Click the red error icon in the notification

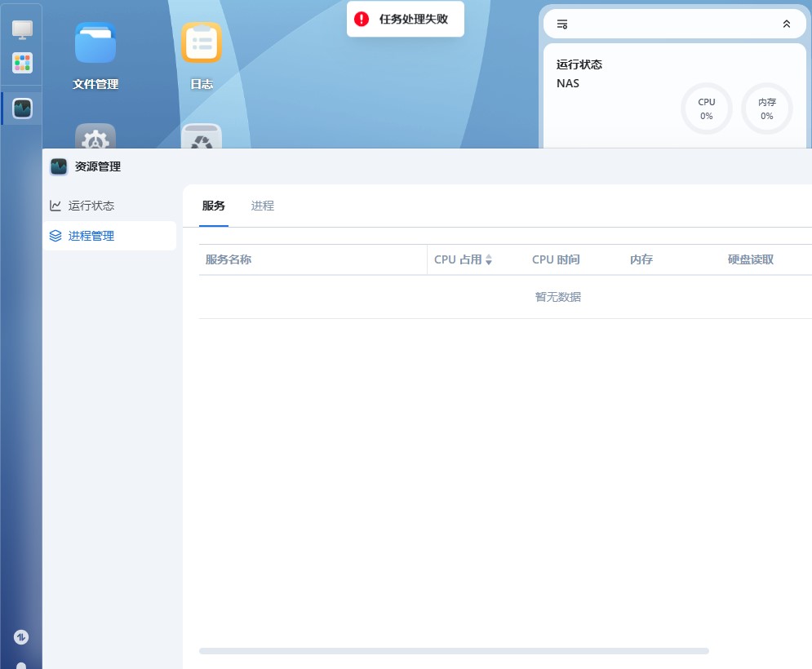tap(362, 19)
